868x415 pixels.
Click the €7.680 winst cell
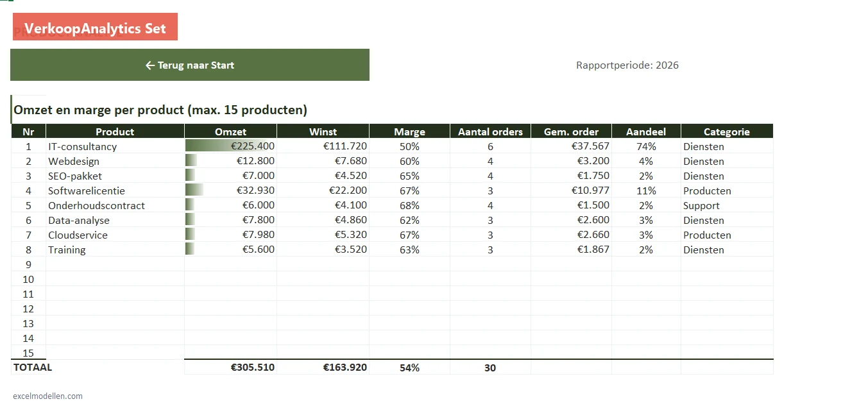tap(323, 161)
